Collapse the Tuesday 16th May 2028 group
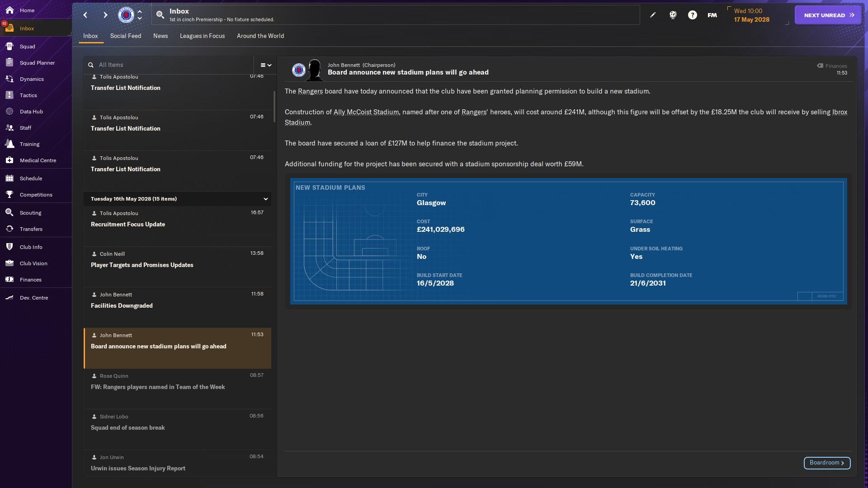The image size is (868, 488). coord(266,199)
